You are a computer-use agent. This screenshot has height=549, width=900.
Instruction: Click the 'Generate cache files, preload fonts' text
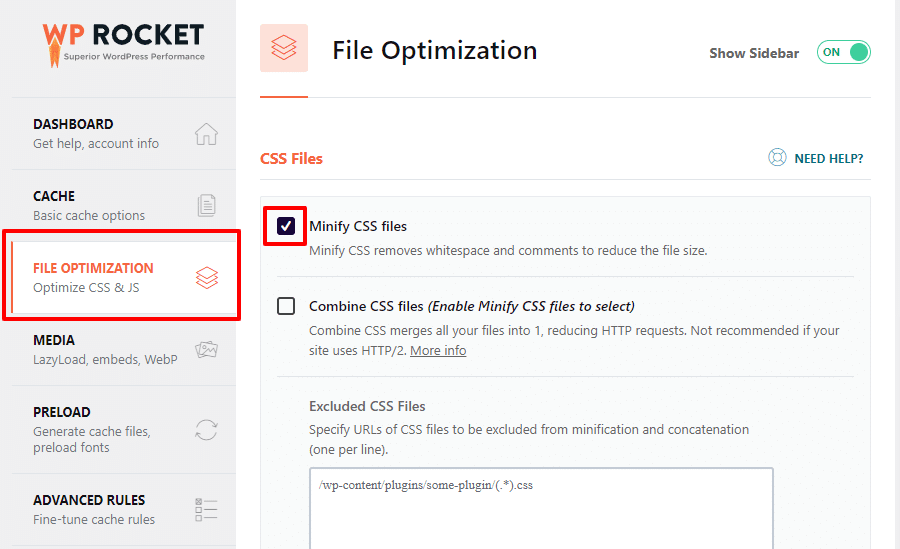tap(92, 439)
